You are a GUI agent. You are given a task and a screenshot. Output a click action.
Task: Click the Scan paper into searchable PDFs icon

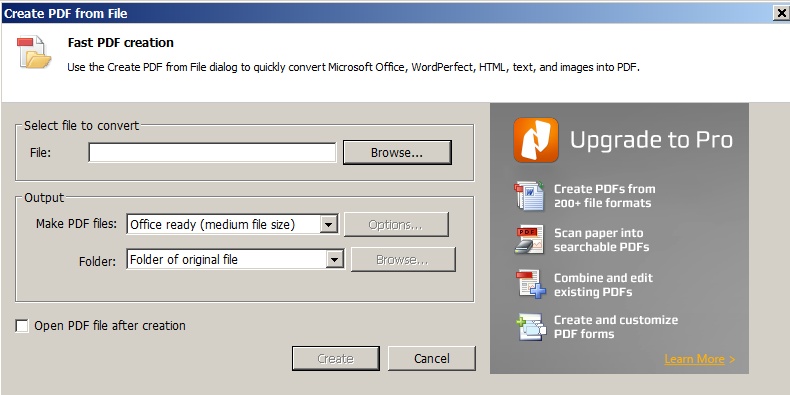click(530, 239)
